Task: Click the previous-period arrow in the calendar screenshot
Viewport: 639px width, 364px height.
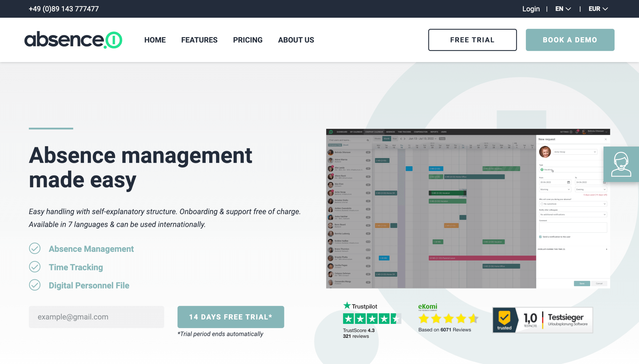Action: coord(401,139)
